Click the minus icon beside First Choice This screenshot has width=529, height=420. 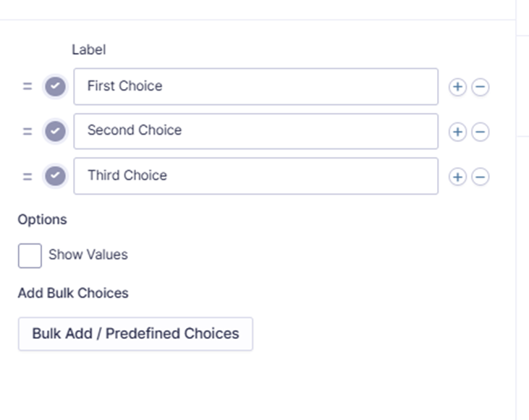tap(481, 88)
